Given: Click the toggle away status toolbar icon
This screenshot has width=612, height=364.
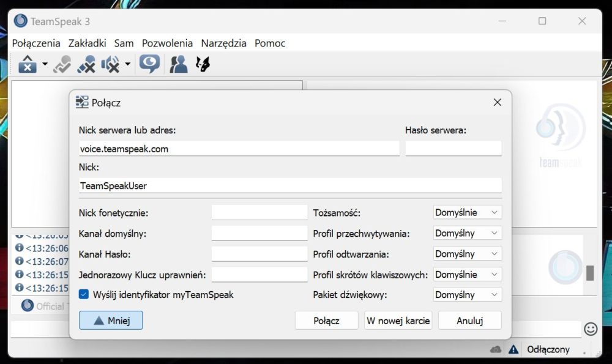Looking at the screenshot, I should [62, 64].
